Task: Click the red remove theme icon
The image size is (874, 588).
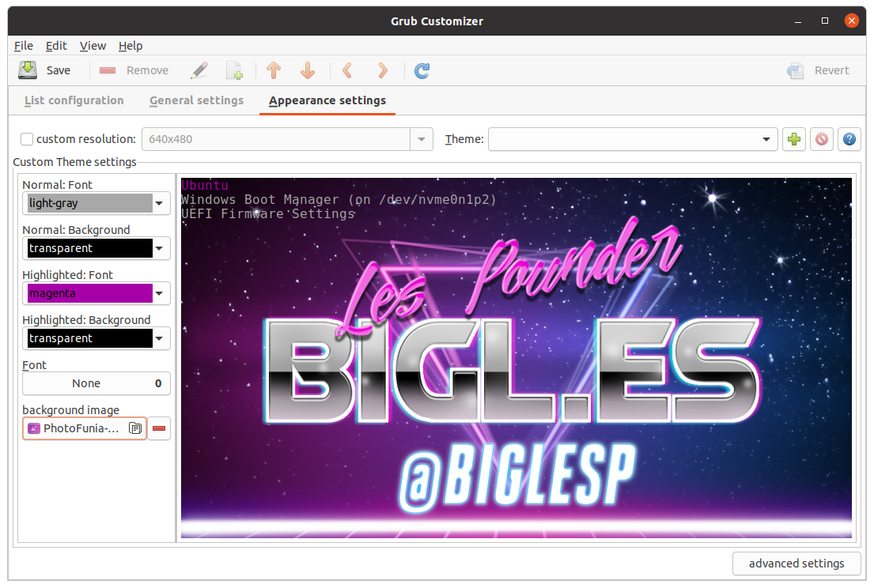Action: click(822, 139)
